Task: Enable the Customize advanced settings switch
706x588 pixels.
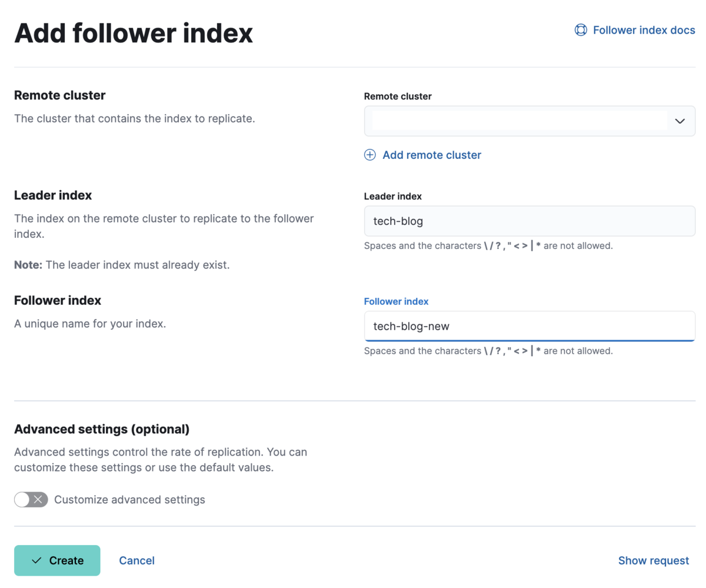Action: pyautogui.click(x=31, y=500)
